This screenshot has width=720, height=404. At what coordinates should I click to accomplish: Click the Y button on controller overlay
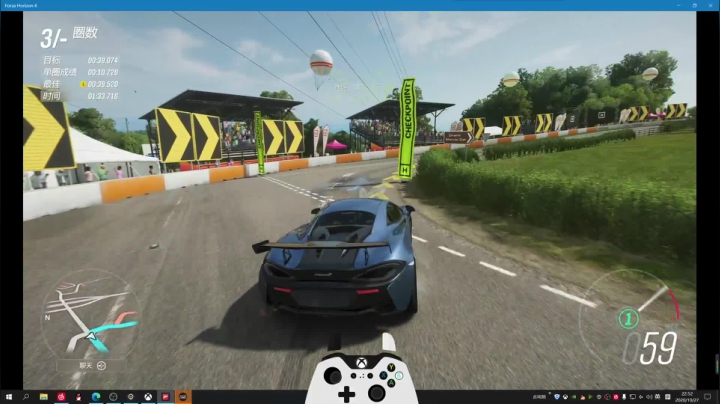tap(391, 367)
